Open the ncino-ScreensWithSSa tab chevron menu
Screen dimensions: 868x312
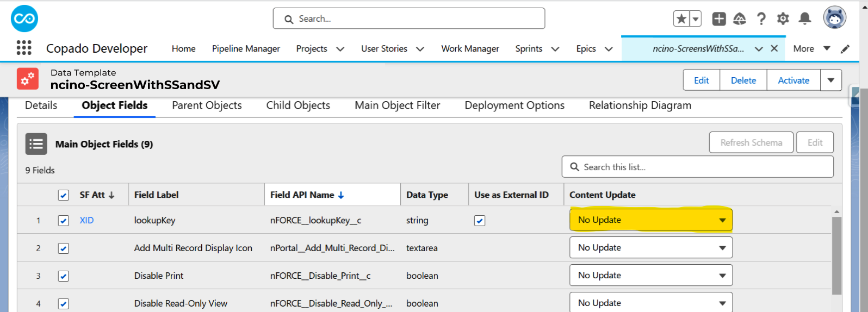759,49
